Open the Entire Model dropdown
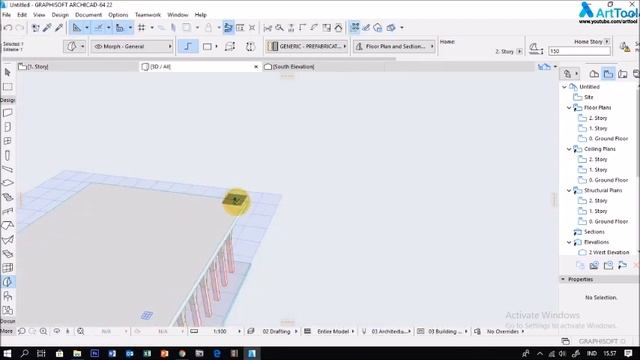 pyautogui.click(x=336, y=331)
